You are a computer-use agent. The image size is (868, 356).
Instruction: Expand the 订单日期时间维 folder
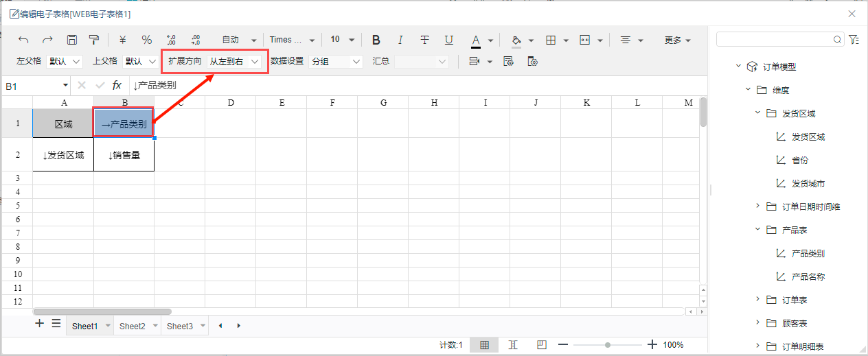tap(757, 206)
